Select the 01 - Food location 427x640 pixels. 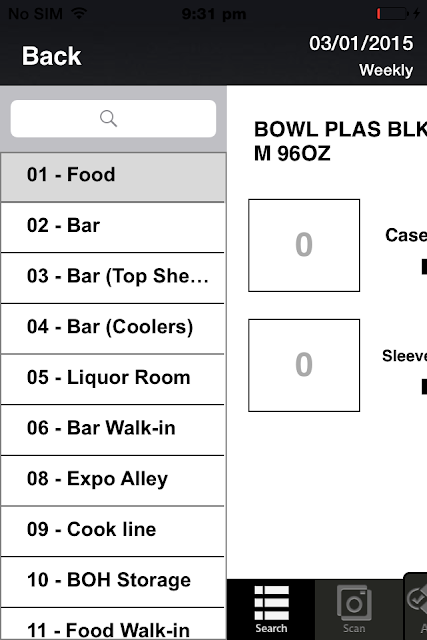pos(113,177)
